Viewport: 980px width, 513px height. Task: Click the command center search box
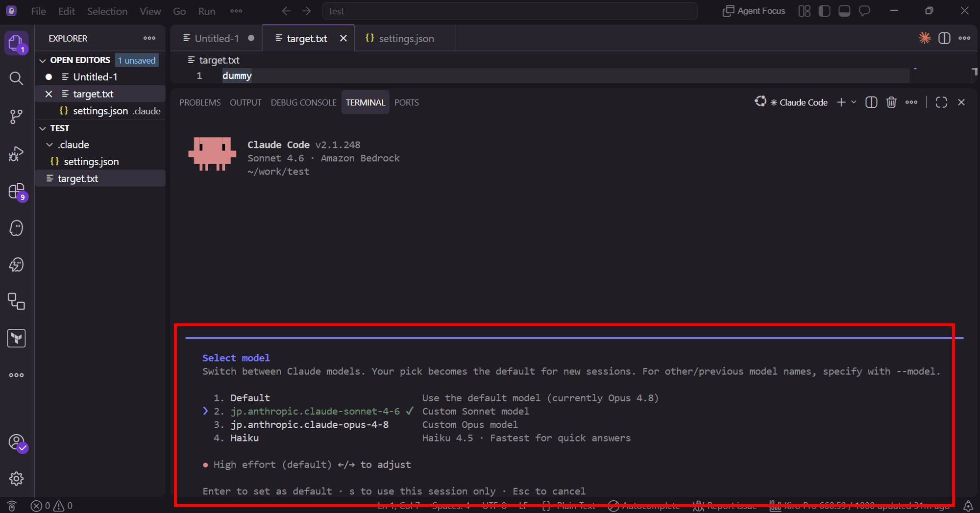click(510, 11)
